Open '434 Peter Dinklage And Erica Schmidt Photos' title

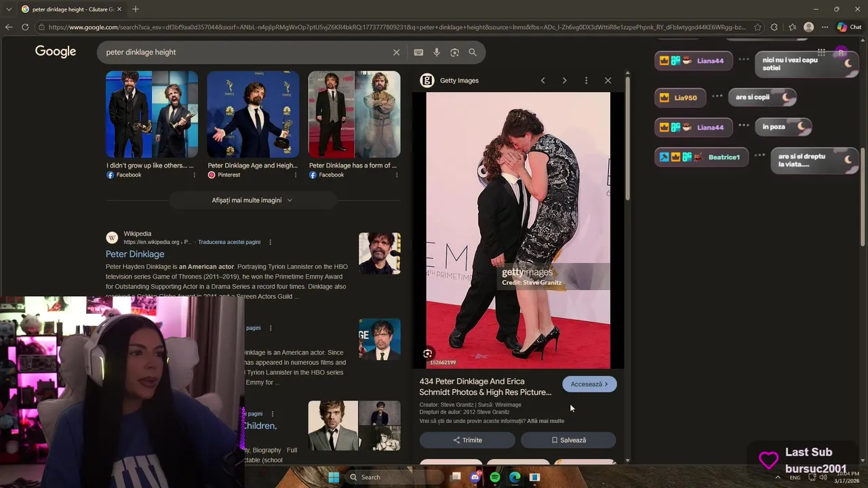[486, 386]
